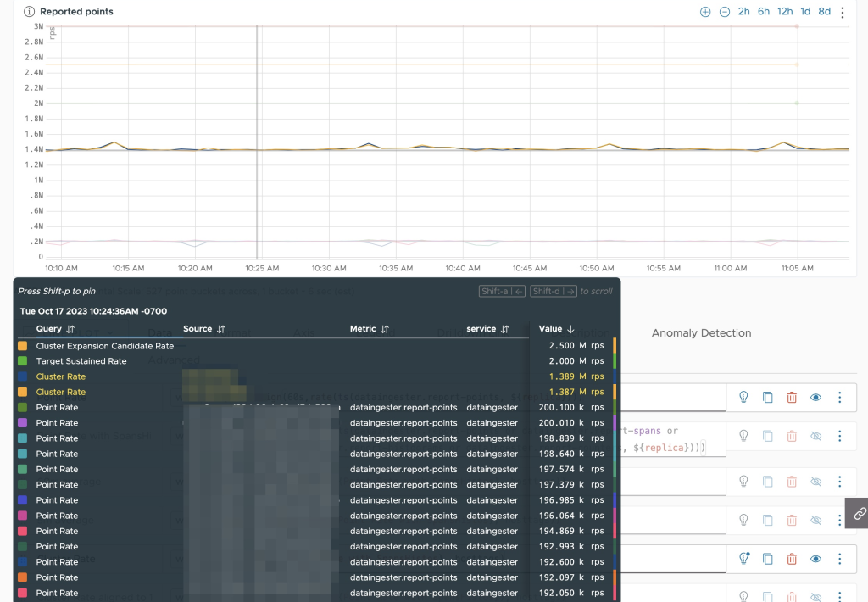This screenshot has width=868, height=602.
Task: Open the Reported points chart kebab menu
Action: [x=842, y=12]
